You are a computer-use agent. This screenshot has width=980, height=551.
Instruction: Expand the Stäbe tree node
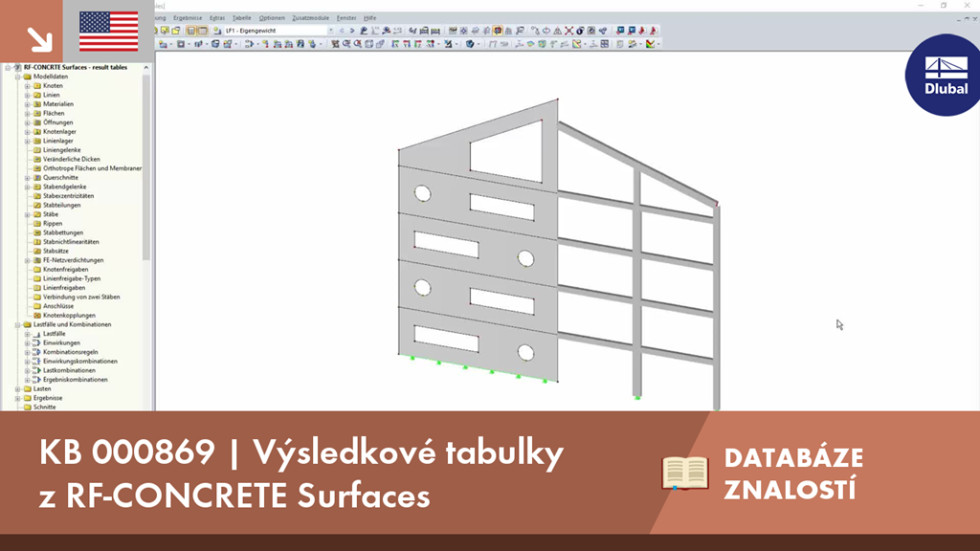click(x=28, y=214)
